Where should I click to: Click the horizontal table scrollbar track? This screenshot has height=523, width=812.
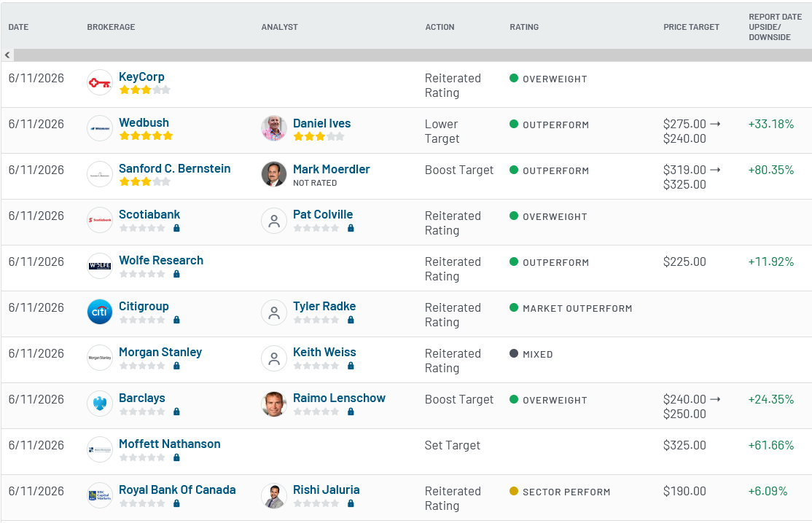[413, 55]
